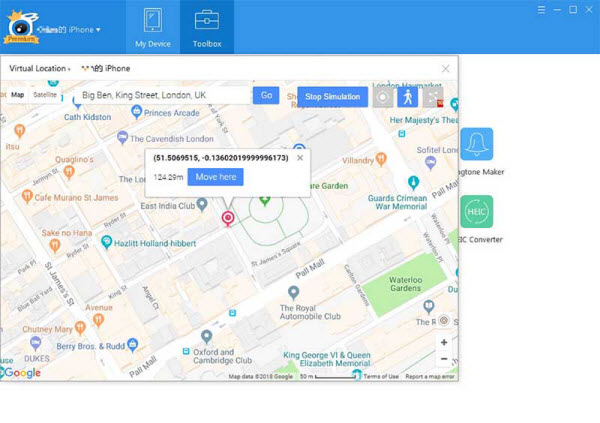Click King George VI & Queen Elizabeth Memorial label
600x423 pixels.
[x=327, y=359]
